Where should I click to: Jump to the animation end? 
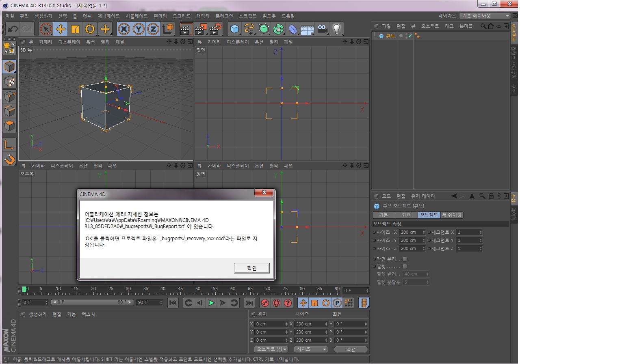249,303
